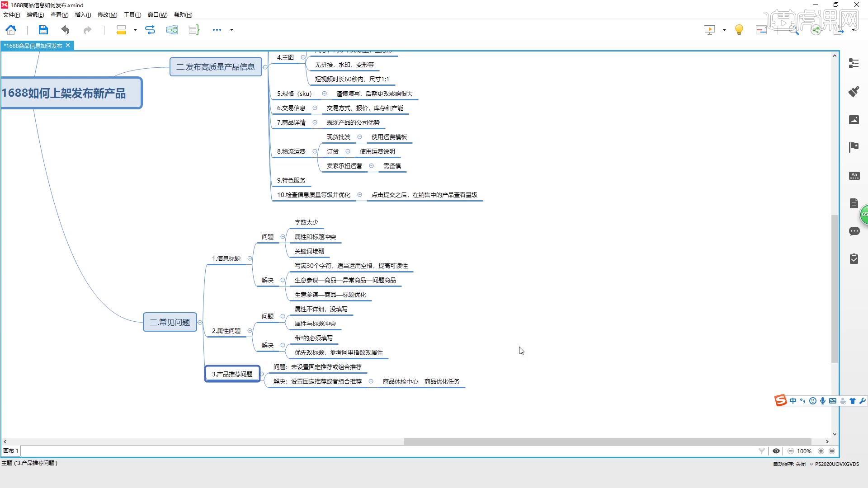Open the Comments panel in sidebar
Viewport: 868px width, 488px height.
pos(854,231)
